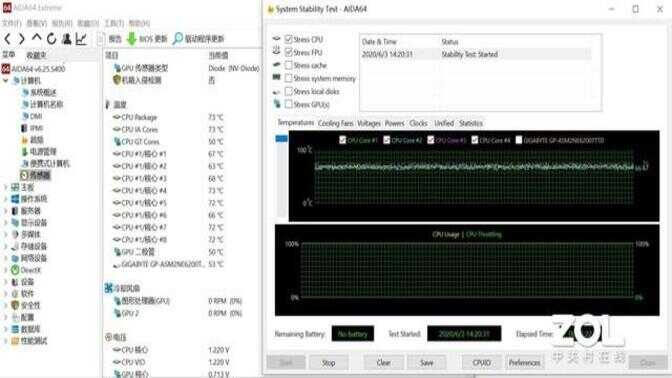Expand the 存储设备 tree node
Viewport: 672px width, 378px height.
click(x=6, y=246)
